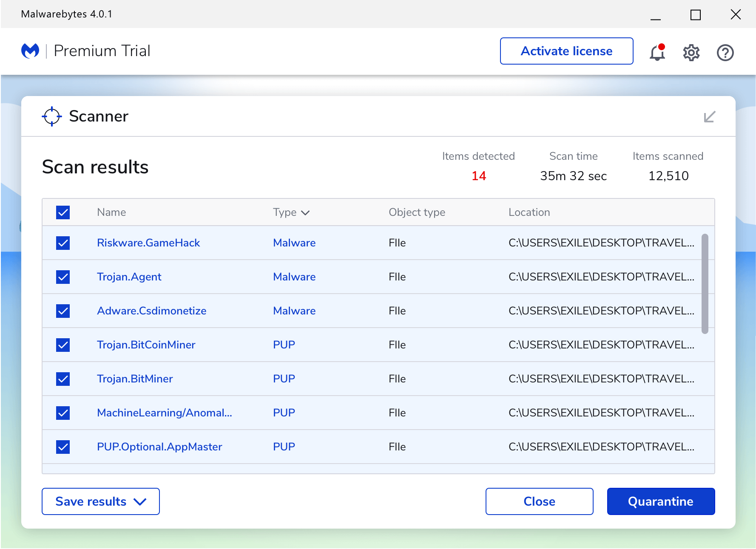
Task: Open the Riskware.GameHack link
Action: [148, 243]
